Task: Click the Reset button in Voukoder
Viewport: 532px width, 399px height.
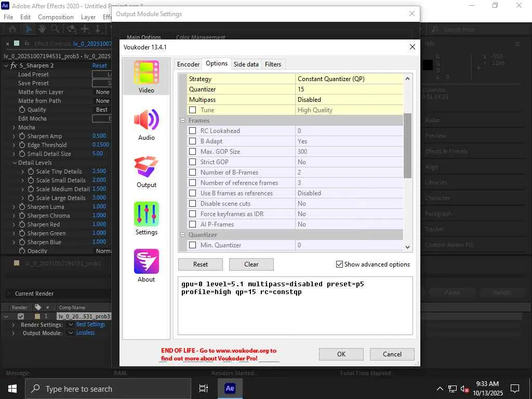Action: (200, 264)
